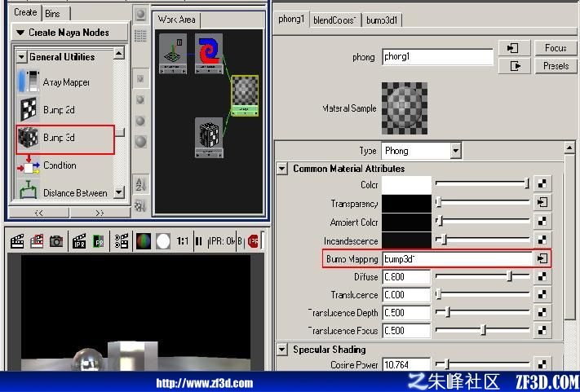Open the Bump Mapping connection arrow button
580x392 pixels.
[542, 258]
